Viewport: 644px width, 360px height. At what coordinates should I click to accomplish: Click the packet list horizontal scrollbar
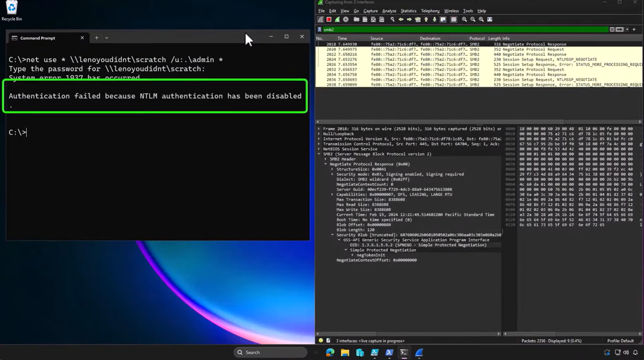coord(440,122)
